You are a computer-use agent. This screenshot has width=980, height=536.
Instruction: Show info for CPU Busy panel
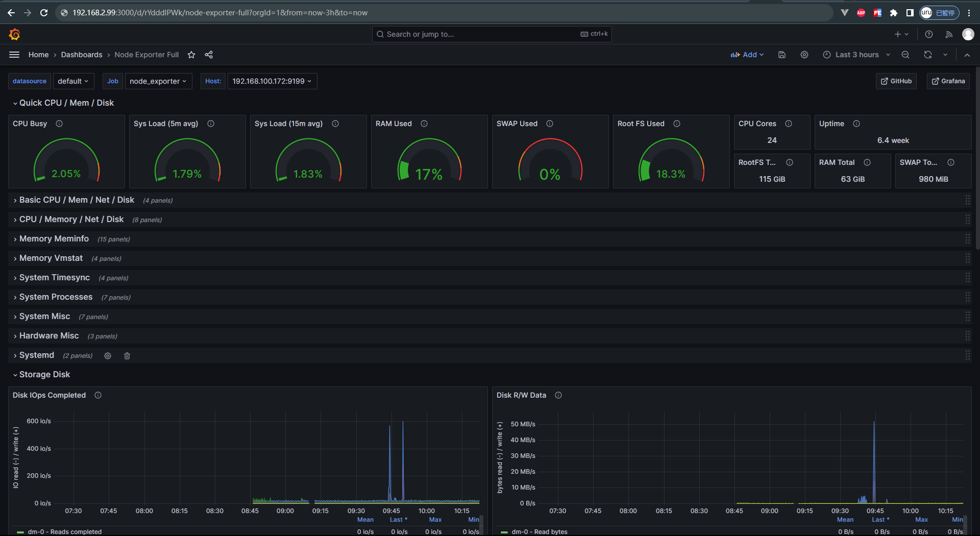click(59, 124)
